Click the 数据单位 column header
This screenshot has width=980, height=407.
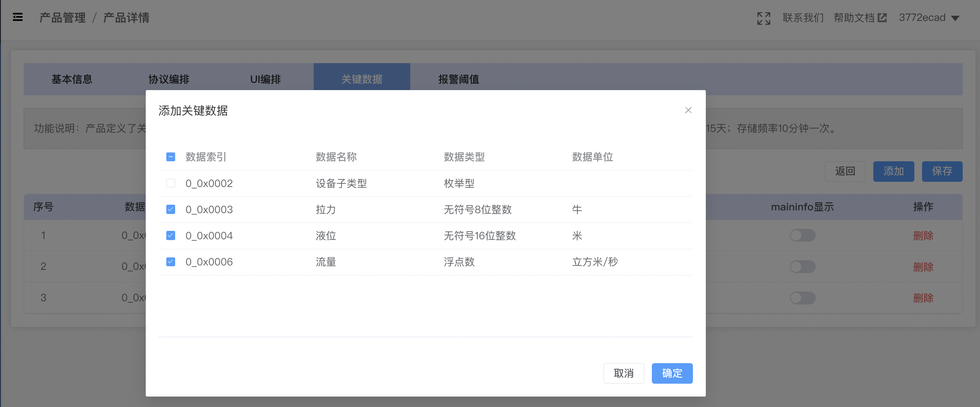593,157
